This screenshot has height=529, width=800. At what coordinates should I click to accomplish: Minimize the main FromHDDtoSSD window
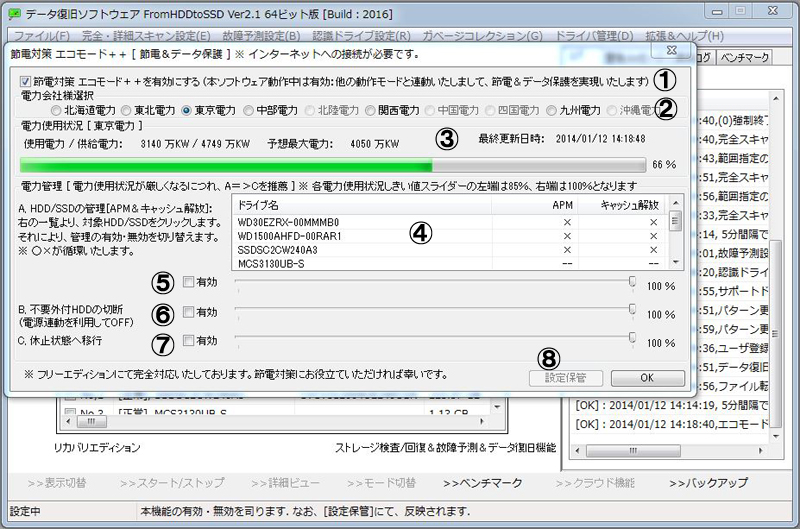click(717, 12)
